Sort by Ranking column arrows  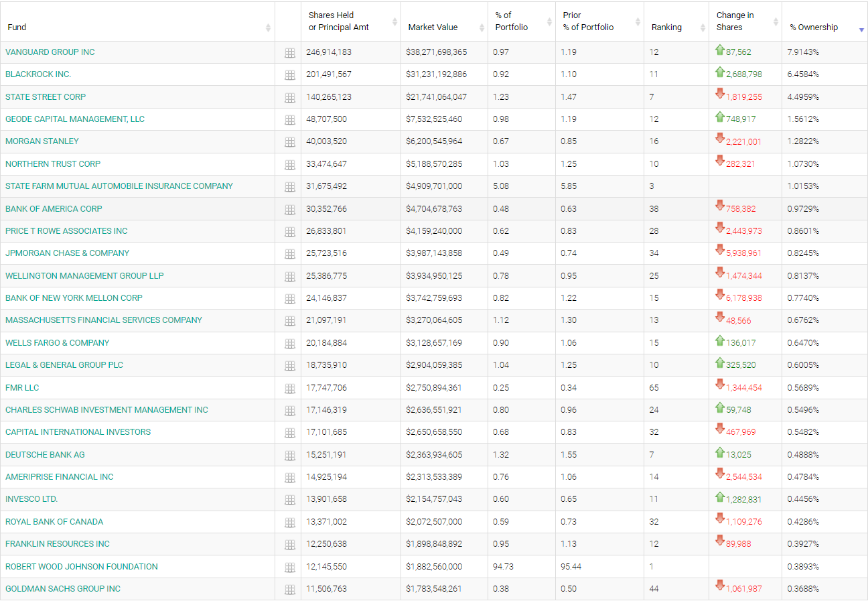click(x=703, y=27)
